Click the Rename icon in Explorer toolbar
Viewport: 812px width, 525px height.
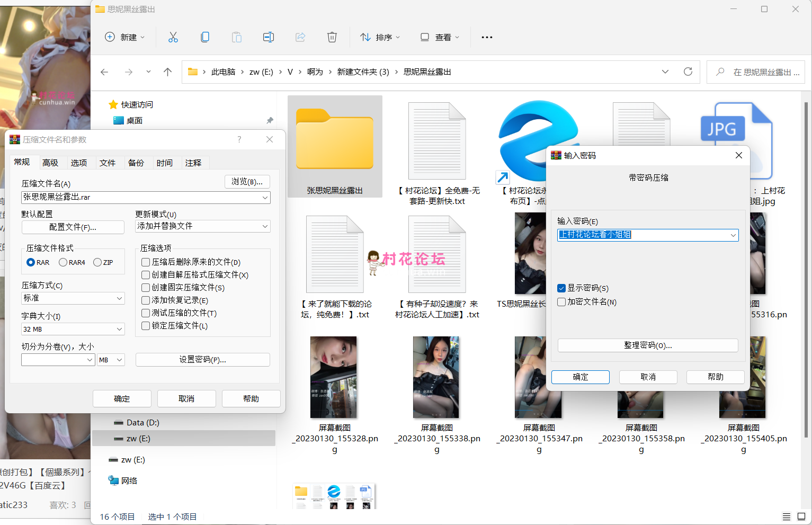coord(269,37)
